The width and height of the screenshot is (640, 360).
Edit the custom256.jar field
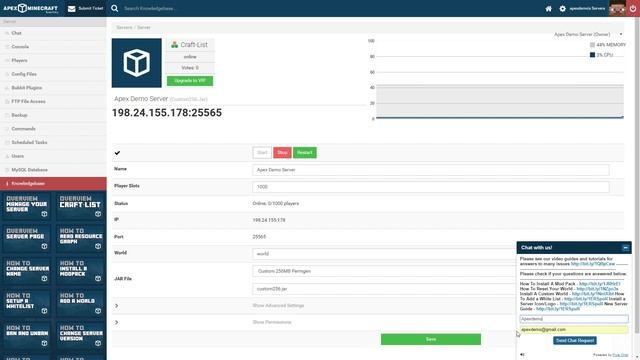pos(384,289)
